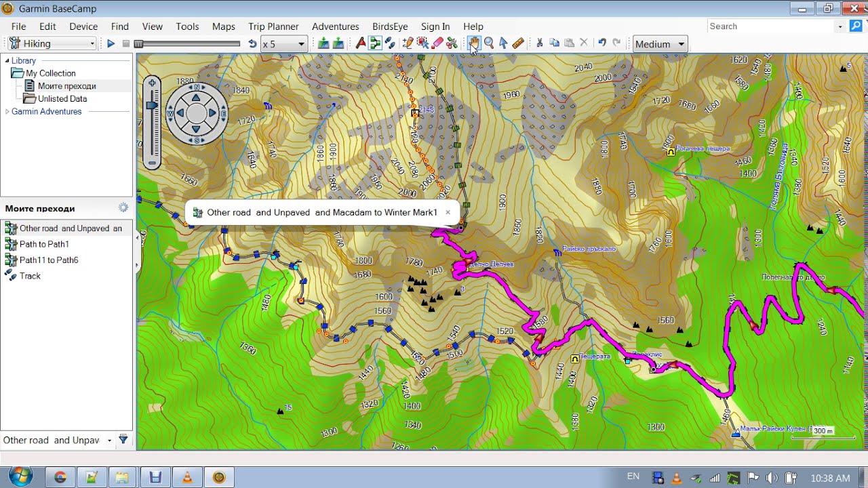The height and width of the screenshot is (488, 868).
Task: Open the x 5 playback speed dropdown
Action: [284, 44]
